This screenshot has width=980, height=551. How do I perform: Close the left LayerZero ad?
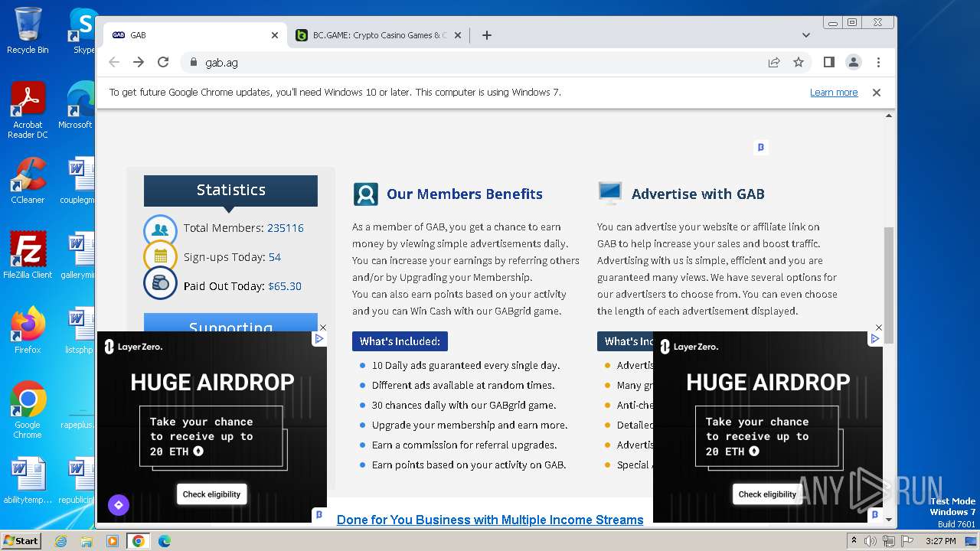[x=322, y=328]
